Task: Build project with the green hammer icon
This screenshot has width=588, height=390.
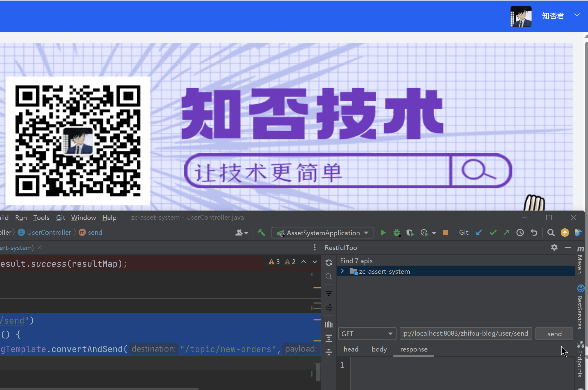Action: coord(261,233)
